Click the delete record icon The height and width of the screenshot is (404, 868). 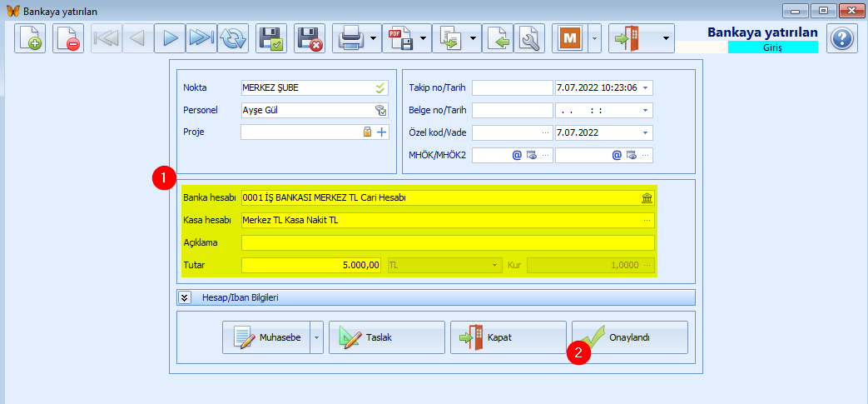[69, 38]
